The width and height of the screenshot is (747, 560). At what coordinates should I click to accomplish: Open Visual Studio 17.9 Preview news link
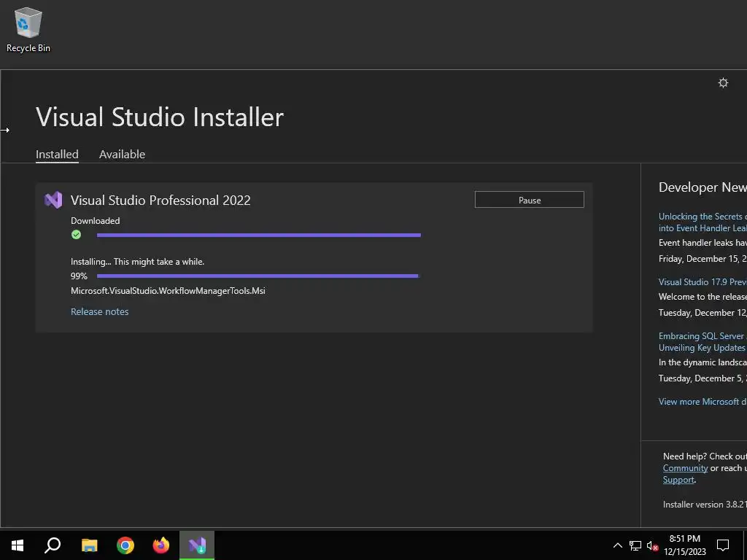703,282
